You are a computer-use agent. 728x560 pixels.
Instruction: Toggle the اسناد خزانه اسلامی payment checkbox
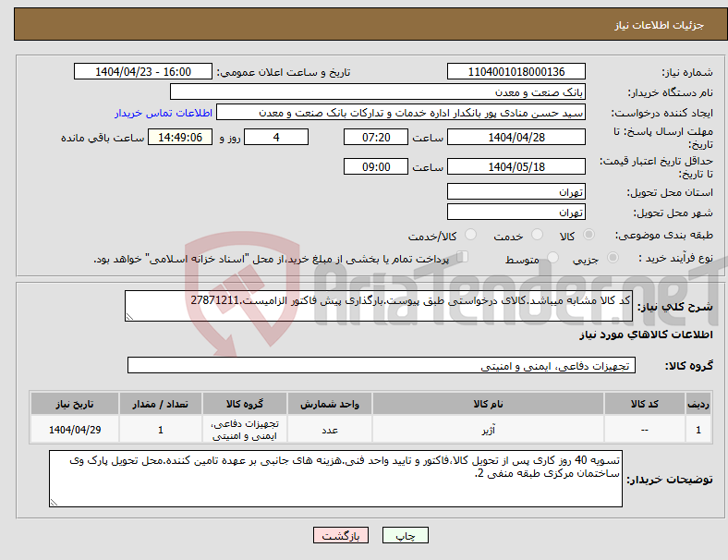tap(463, 257)
